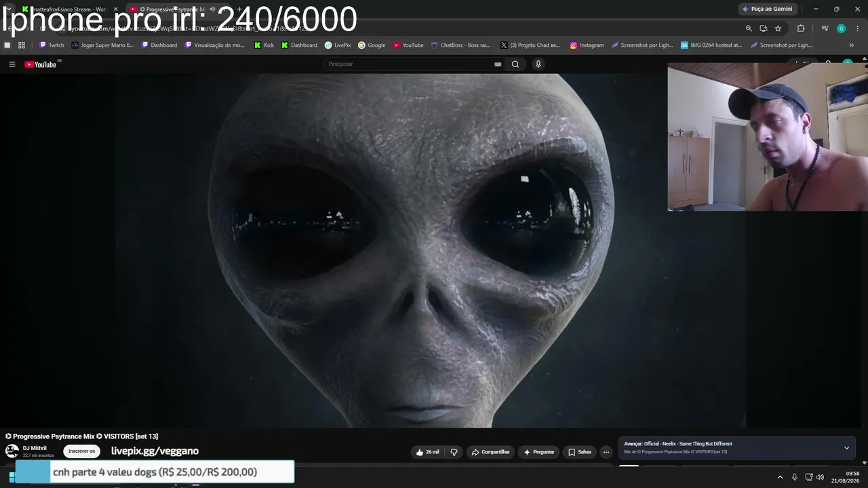
Task: Close the Kick stream tab
Action: (115, 9)
